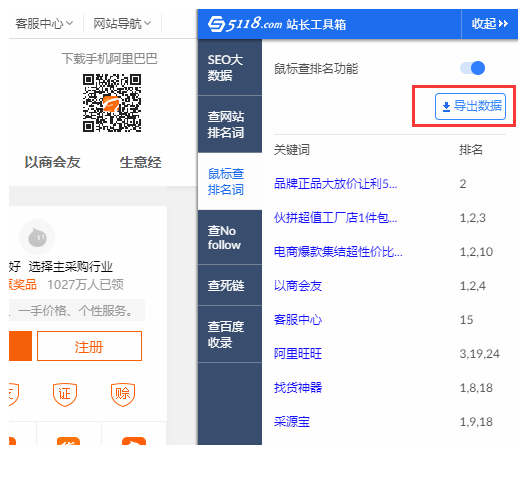
Task: Open keyword link 伙拼超值工厂店1件包...
Action: click(x=335, y=218)
